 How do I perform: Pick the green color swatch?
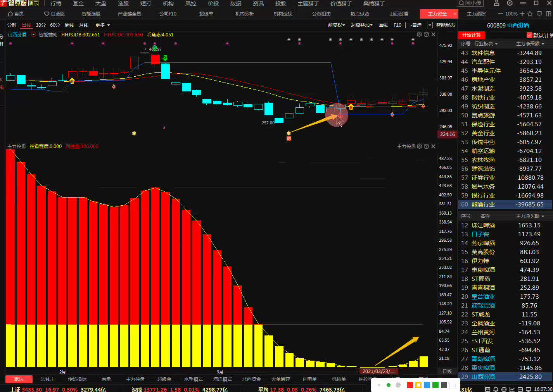tap(435, 385)
